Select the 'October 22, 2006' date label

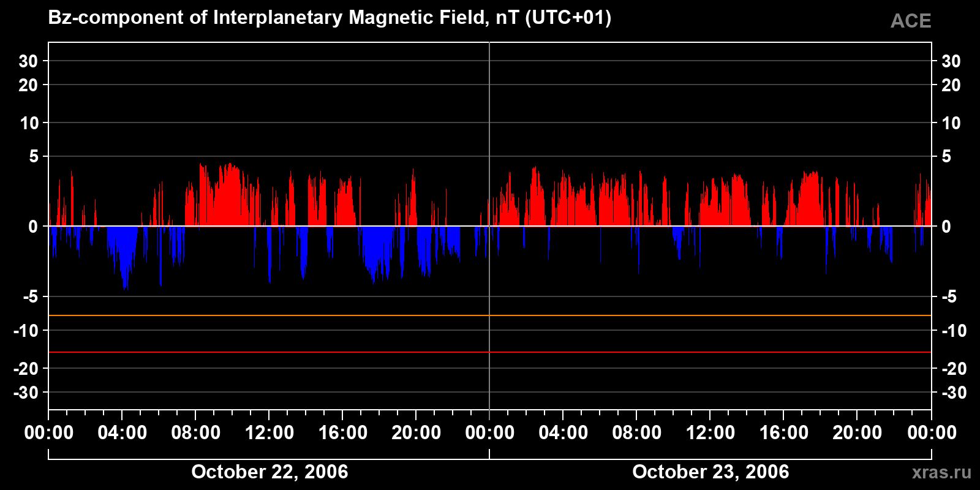click(x=269, y=472)
